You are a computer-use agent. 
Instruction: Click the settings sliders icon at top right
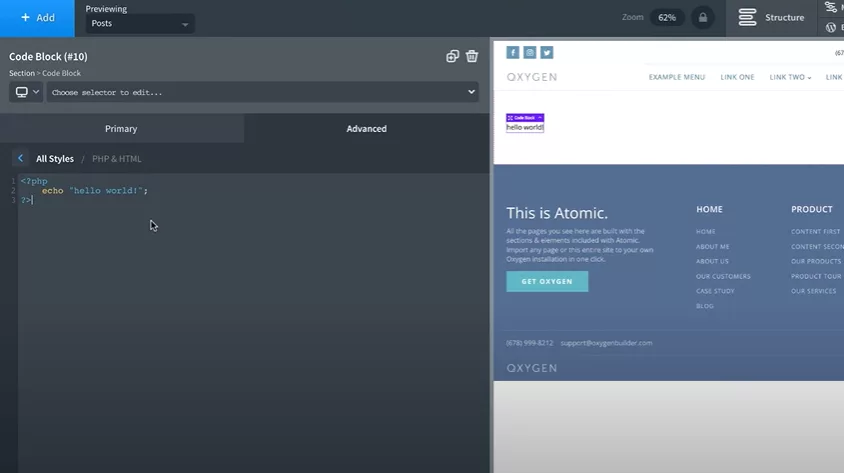[831, 7]
